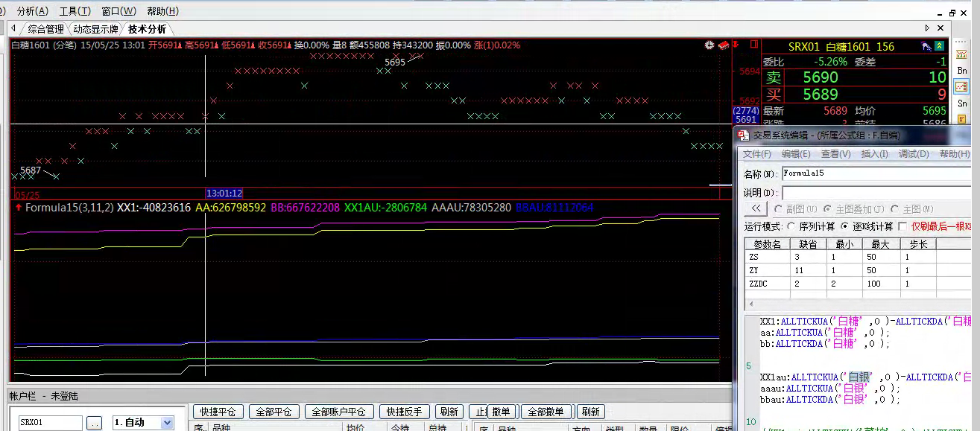Click the 全部撤单 button
The width and height of the screenshot is (980, 431).
click(547, 412)
